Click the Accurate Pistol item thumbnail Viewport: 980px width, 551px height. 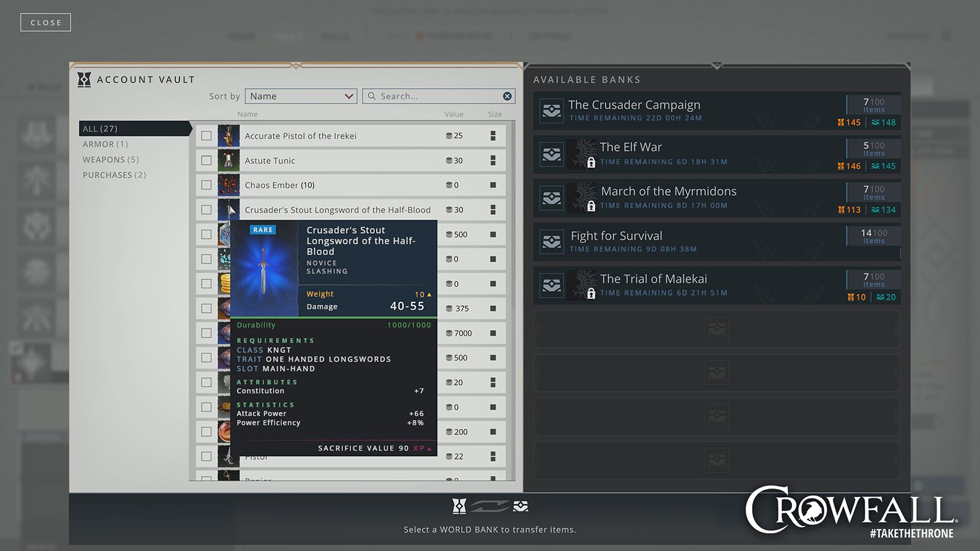[228, 136]
